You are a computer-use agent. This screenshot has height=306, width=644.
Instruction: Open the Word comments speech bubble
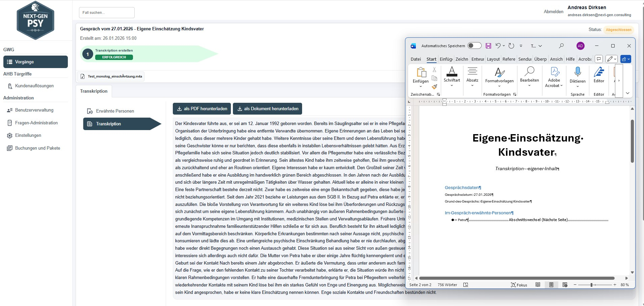[599, 59]
